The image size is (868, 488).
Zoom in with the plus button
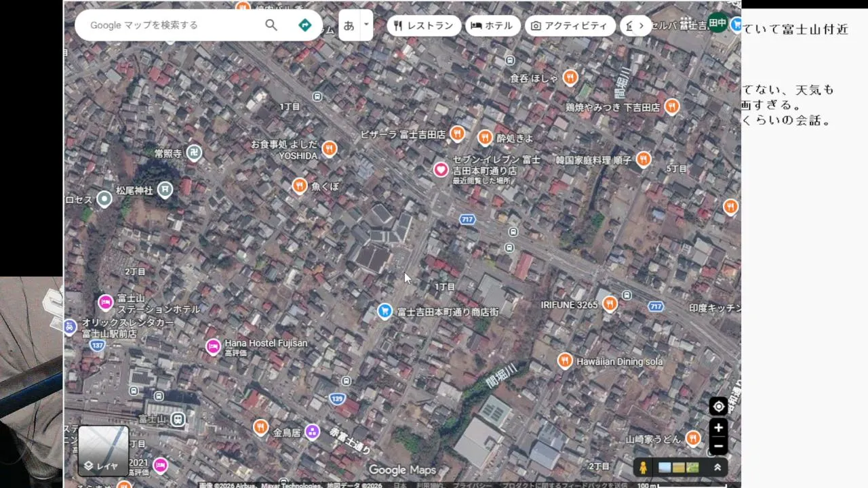718,428
